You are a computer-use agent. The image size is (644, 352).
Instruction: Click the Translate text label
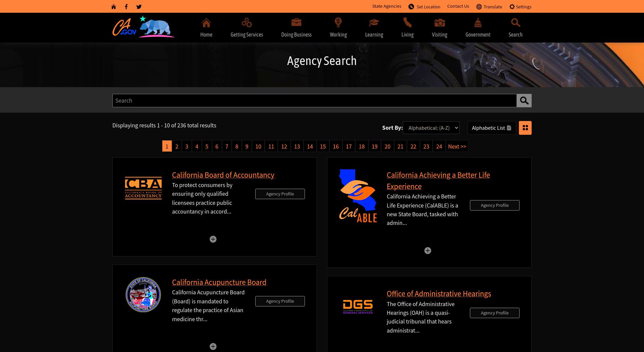[493, 7]
